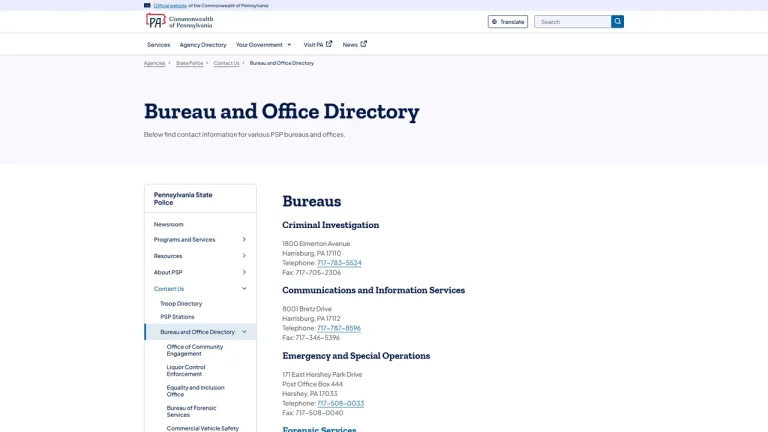This screenshot has width=768, height=432.
Task: Click phone link 717-508-0033
Action: point(340,404)
